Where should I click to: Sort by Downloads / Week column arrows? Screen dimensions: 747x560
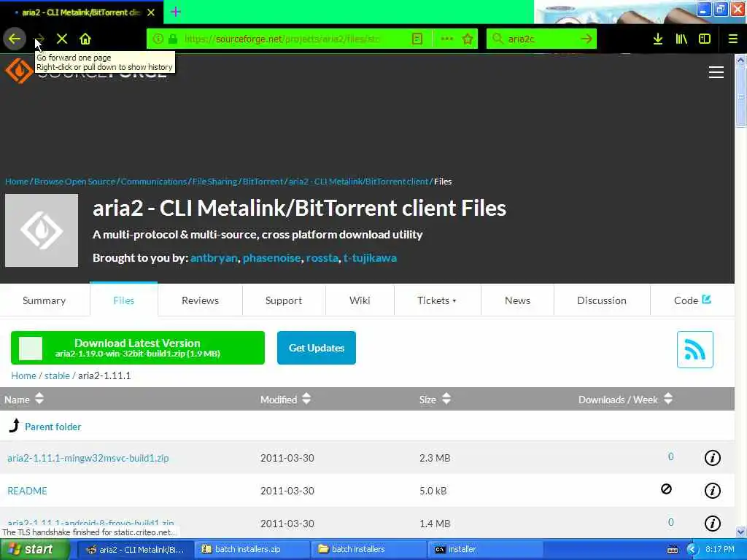(668, 399)
